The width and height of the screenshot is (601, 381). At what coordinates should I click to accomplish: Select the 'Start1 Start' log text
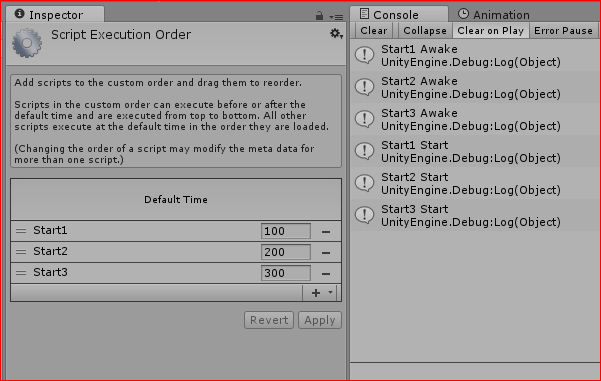coord(415,145)
